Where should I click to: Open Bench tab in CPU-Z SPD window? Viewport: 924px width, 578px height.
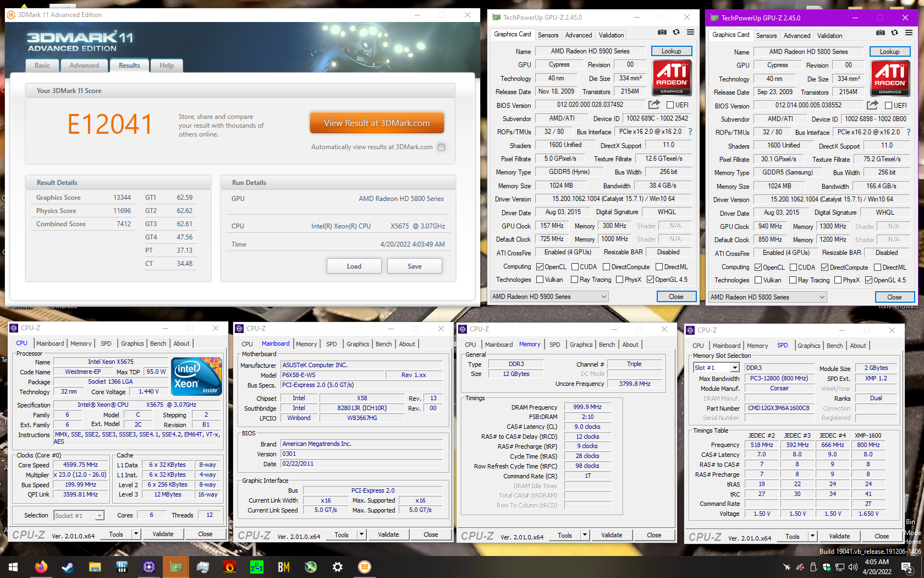point(834,346)
